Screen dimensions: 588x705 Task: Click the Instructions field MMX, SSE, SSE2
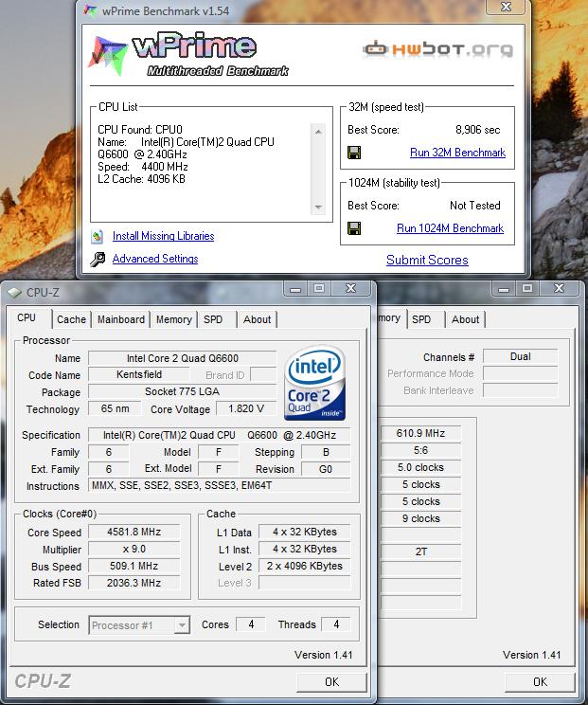click(220, 485)
